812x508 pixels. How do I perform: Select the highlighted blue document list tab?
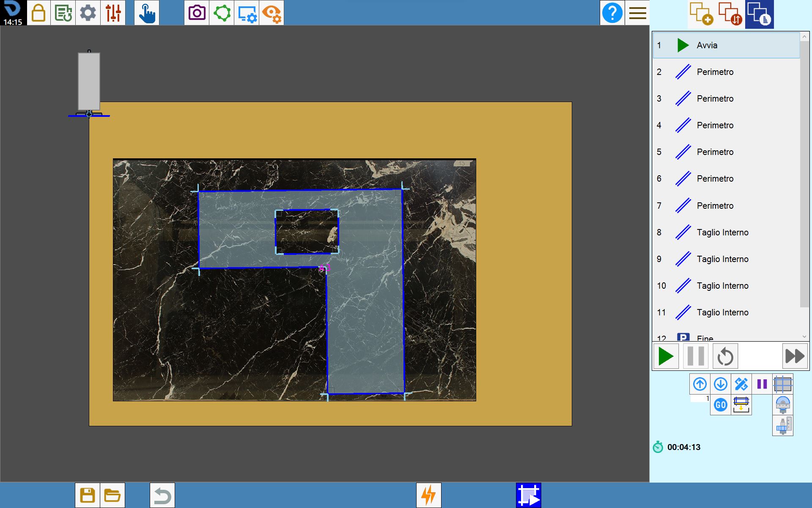pyautogui.click(x=760, y=14)
